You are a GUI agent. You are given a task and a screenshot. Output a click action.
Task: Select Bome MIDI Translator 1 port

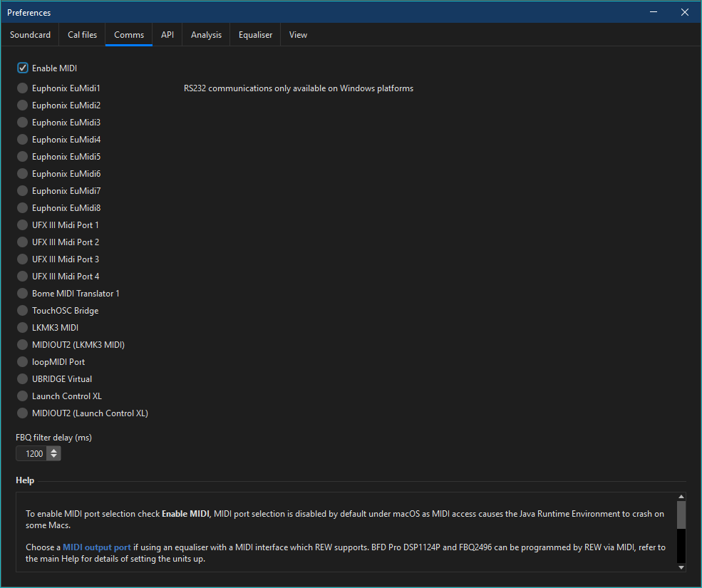tap(23, 294)
